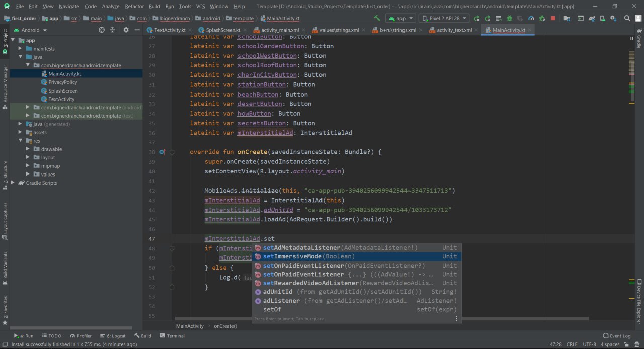Screen dimensions: 644x349
Task: Click locate-file target icon in Project panel
Action: 102,30
